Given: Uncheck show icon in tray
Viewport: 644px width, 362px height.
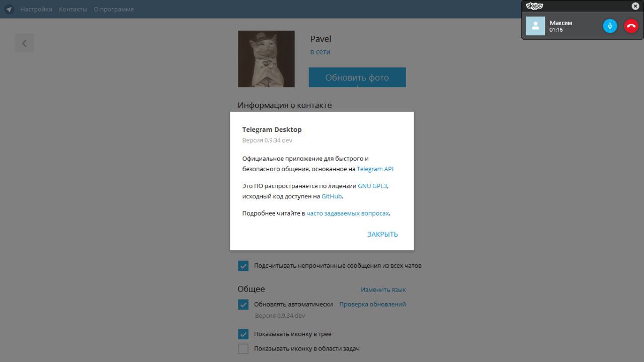Looking at the screenshot, I should point(243,334).
